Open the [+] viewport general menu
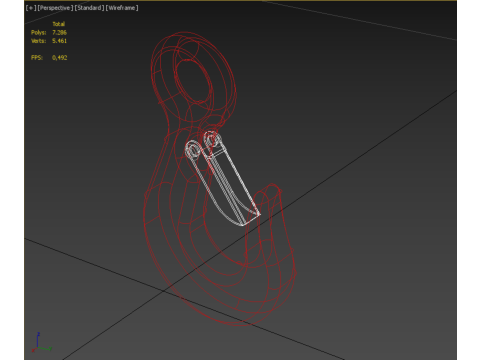The image size is (480, 360). [x=31, y=8]
